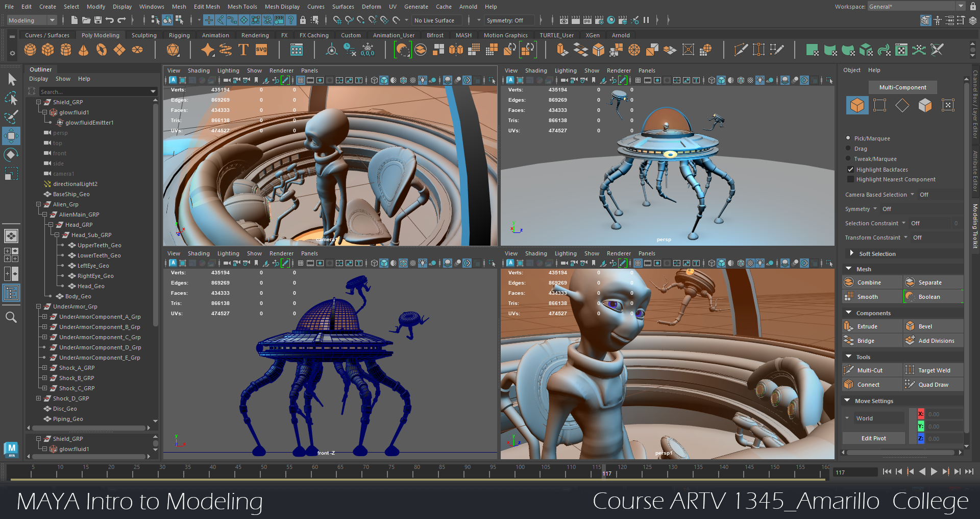
Task: Click the SVG tool shelf icon
Action: click(x=261, y=50)
